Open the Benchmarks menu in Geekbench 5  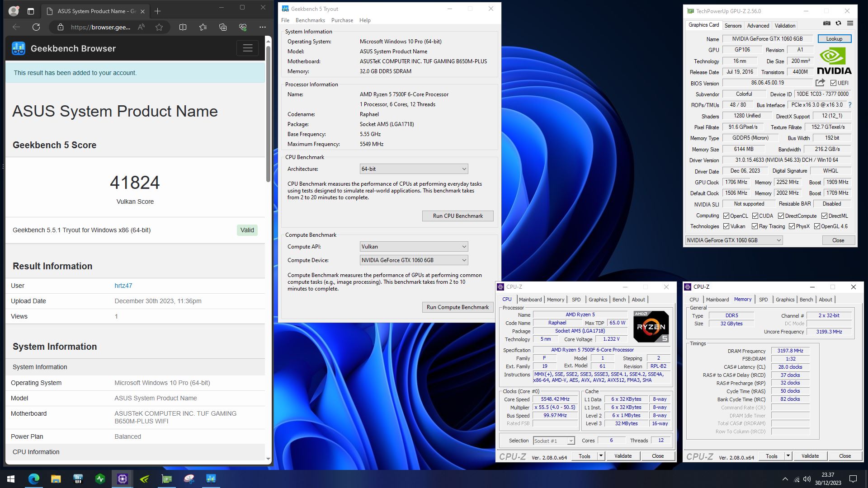[310, 20]
